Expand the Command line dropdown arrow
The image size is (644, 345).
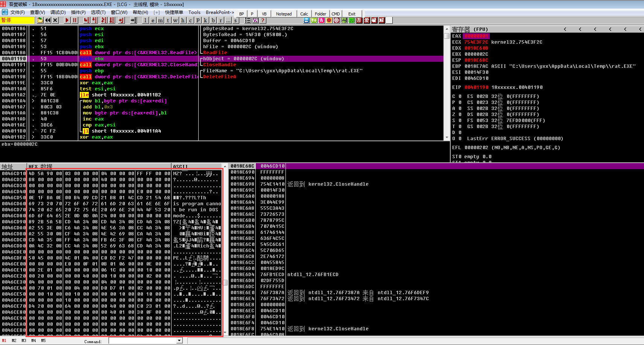179,340
